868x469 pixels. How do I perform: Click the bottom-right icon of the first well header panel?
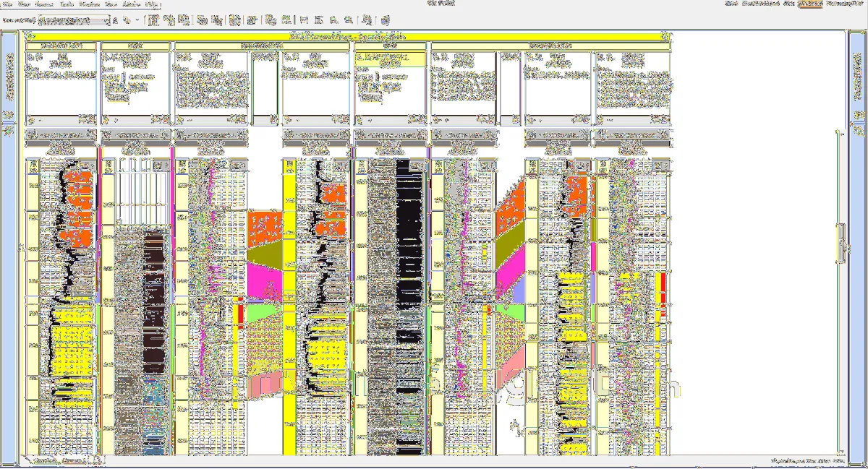pyautogui.click(x=88, y=120)
